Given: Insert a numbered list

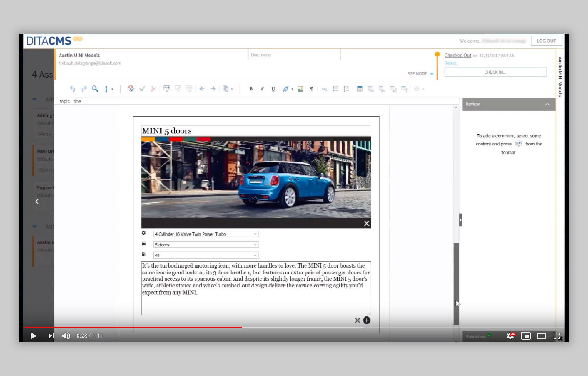Looking at the screenshot, I should point(346,89).
